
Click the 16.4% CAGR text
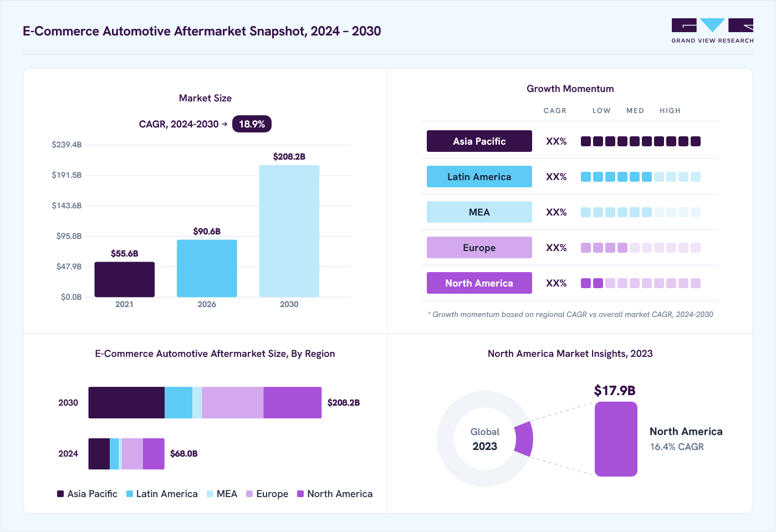(677, 447)
